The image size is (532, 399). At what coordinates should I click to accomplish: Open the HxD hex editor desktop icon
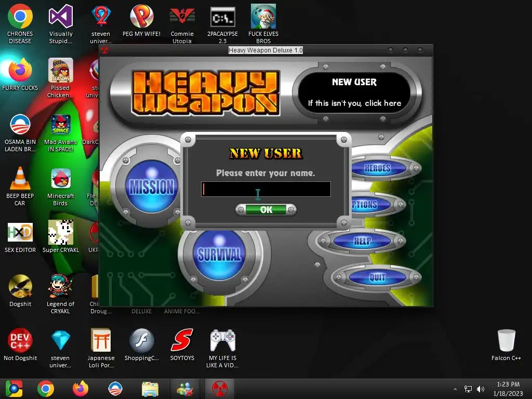(x=20, y=237)
